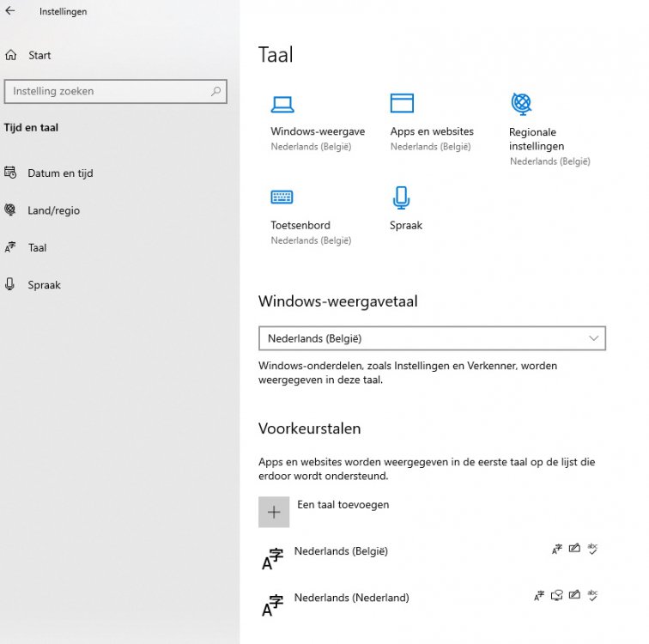Click the search magnifier in Instelling zoeken
This screenshot has width=649, height=644.
pos(215,91)
